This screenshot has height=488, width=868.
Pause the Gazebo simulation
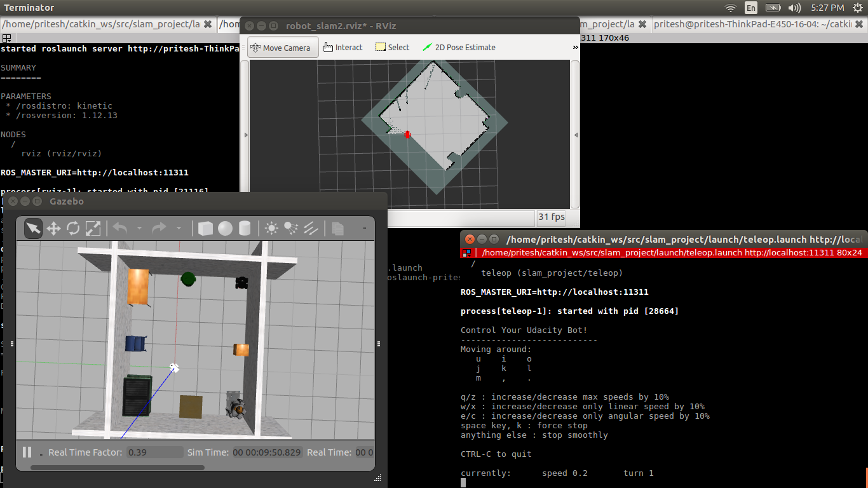click(27, 452)
